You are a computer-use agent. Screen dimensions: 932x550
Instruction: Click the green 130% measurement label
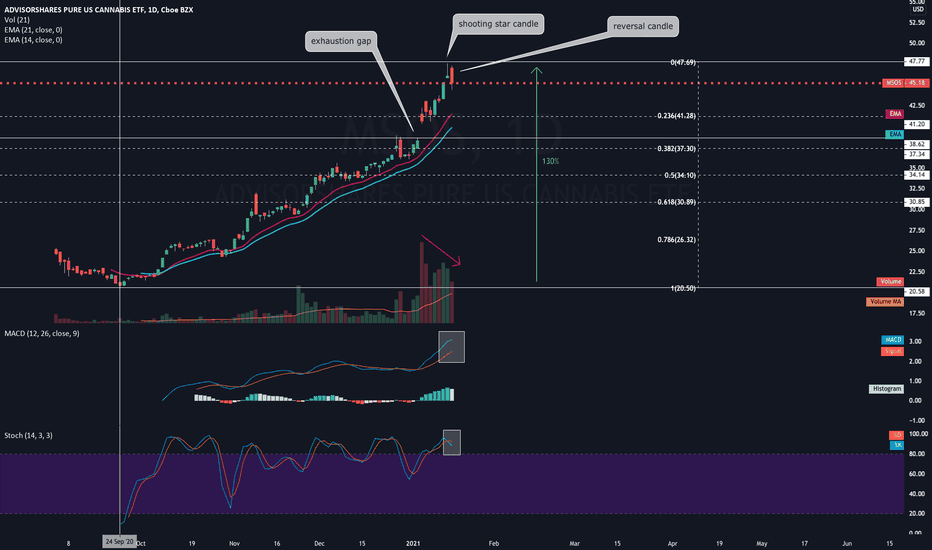pos(550,161)
